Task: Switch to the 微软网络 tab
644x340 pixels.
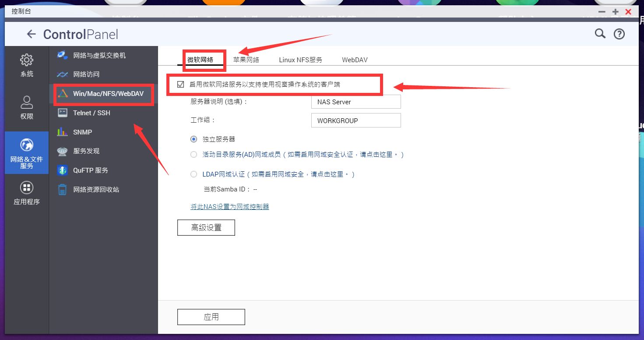Action: click(201, 60)
